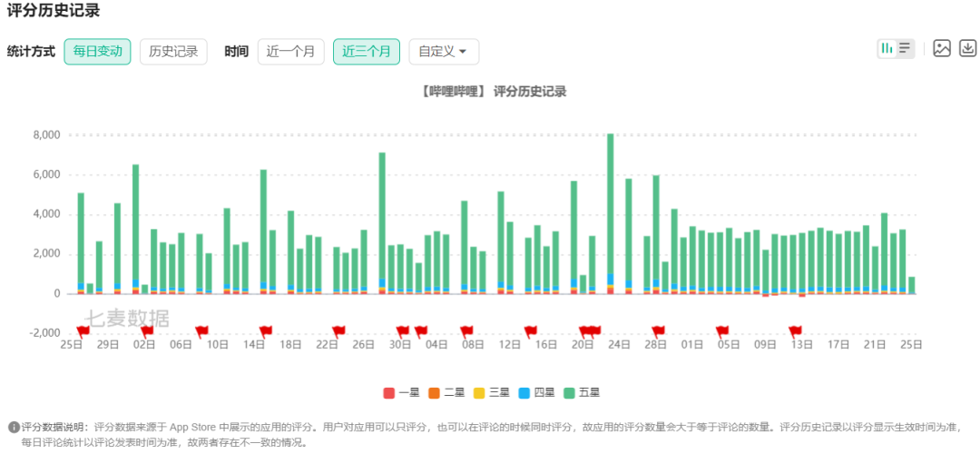
Task: Choose the 近一个月 time range
Action: point(290,52)
